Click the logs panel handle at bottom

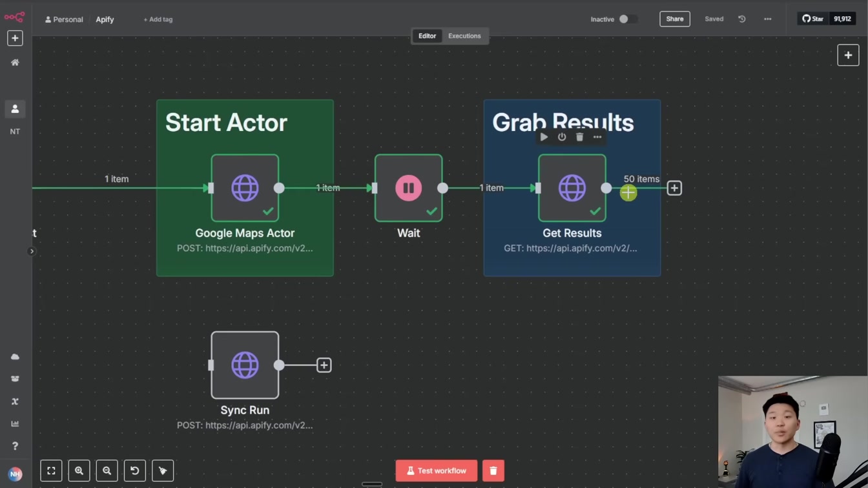372,484
